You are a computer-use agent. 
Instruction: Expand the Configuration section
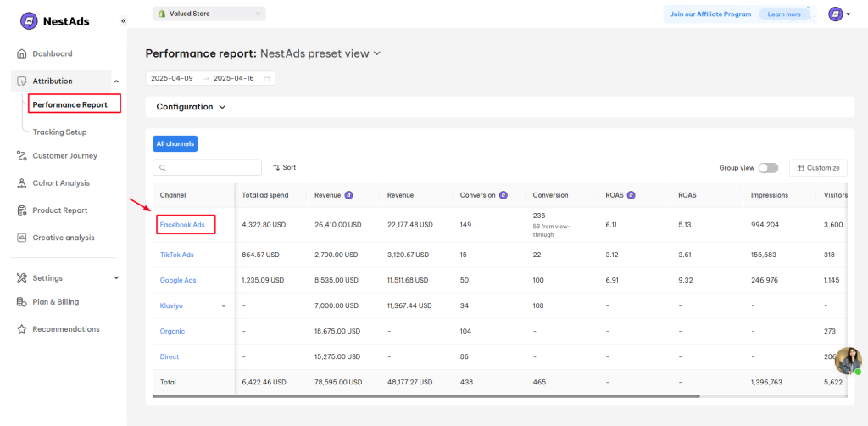[x=191, y=107]
